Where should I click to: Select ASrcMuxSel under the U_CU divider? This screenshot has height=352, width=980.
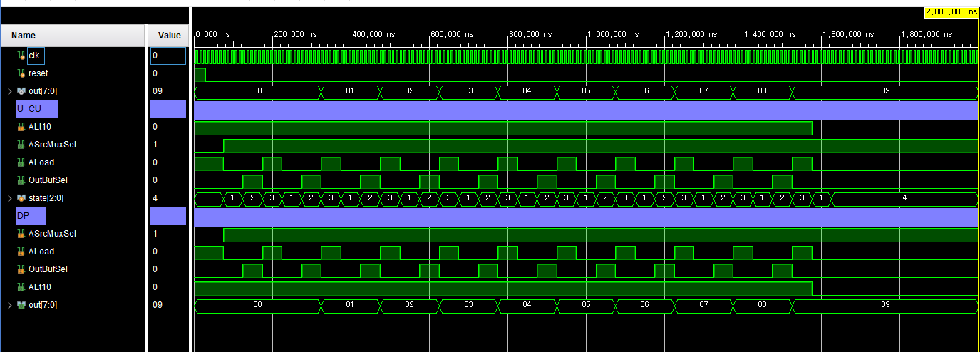52,145
